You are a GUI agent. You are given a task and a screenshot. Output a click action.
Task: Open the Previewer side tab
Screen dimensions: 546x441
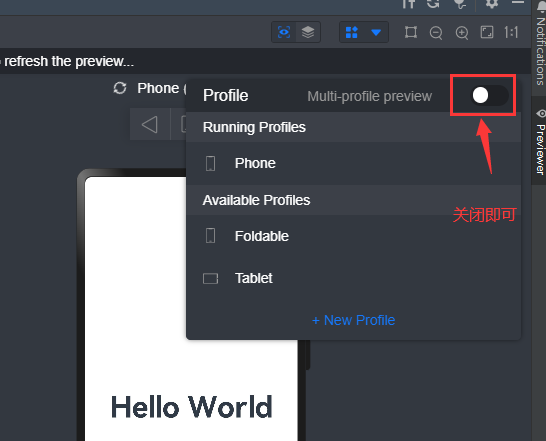tap(540, 142)
